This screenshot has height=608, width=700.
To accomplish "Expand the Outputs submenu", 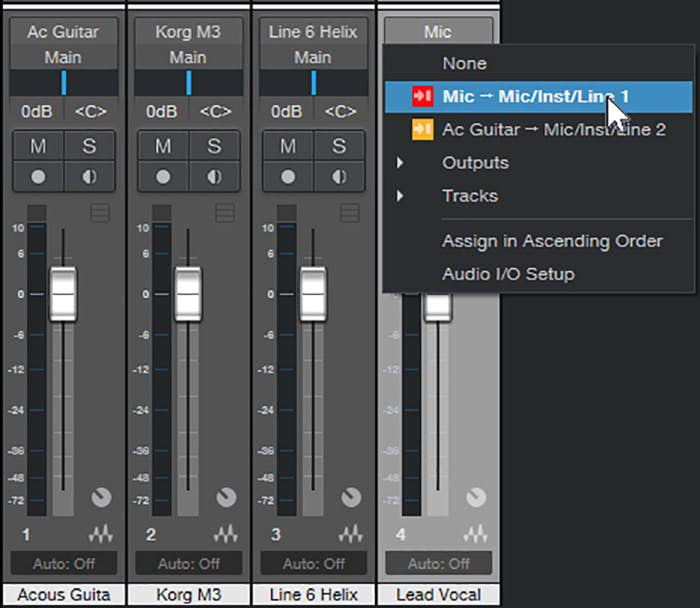I will pyautogui.click(x=475, y=162).
